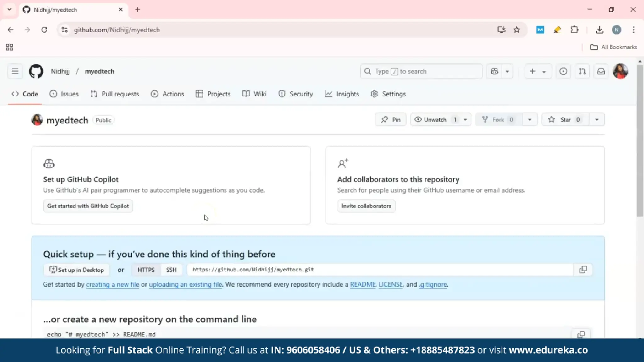This screenshot has height=362, width=644.
Task: Click the search field magnifier box
Action: click(x=421, y=71)
